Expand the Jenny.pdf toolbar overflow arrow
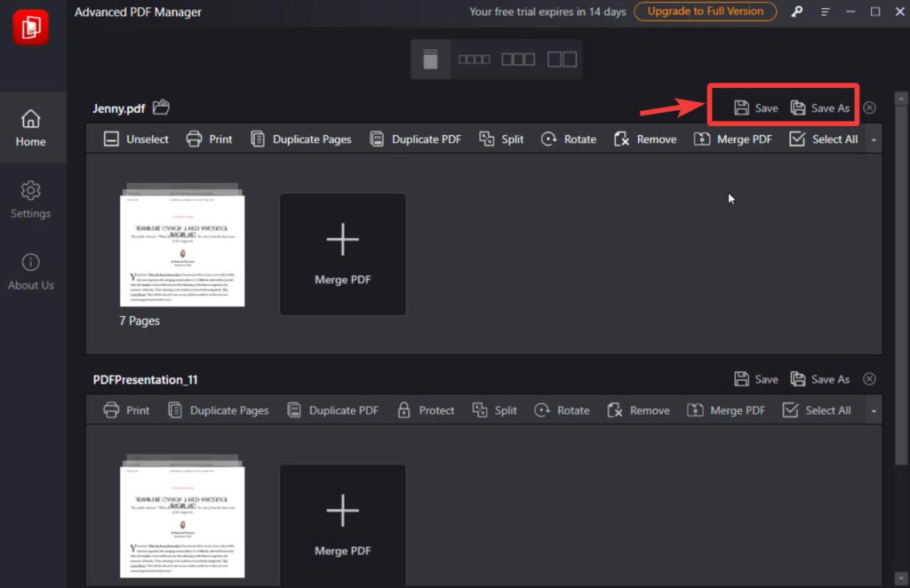Image resolution: width=910 pixels, height=588 pixels. tap(874, 139)
